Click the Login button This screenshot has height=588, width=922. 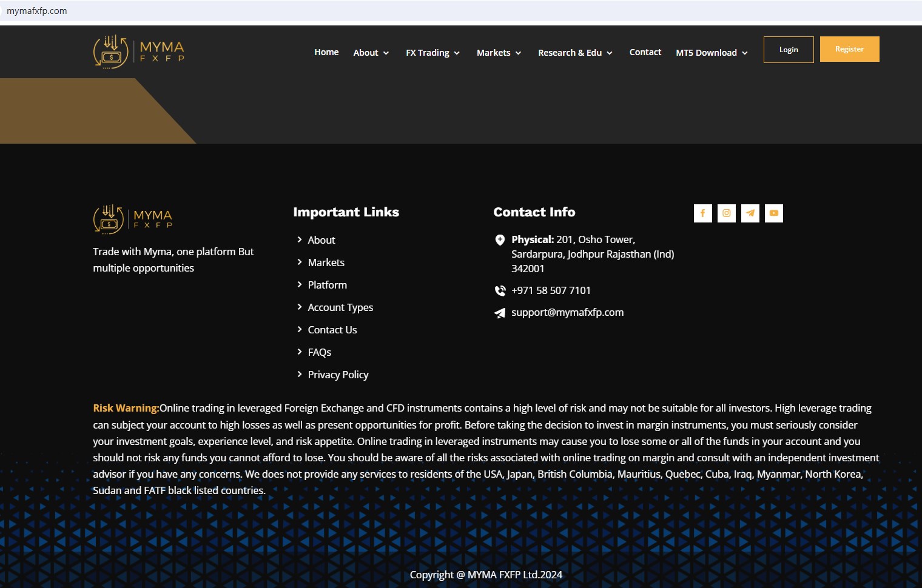(x=789, y=50)
